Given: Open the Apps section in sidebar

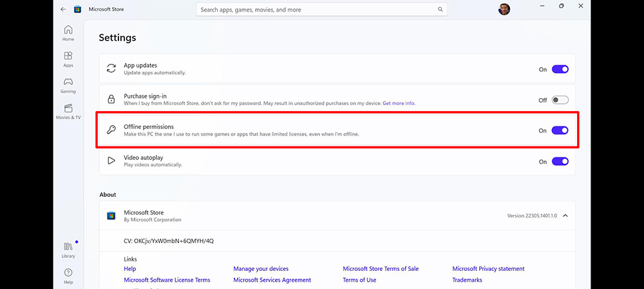Looking at the screenshot, I should [68, 59].
